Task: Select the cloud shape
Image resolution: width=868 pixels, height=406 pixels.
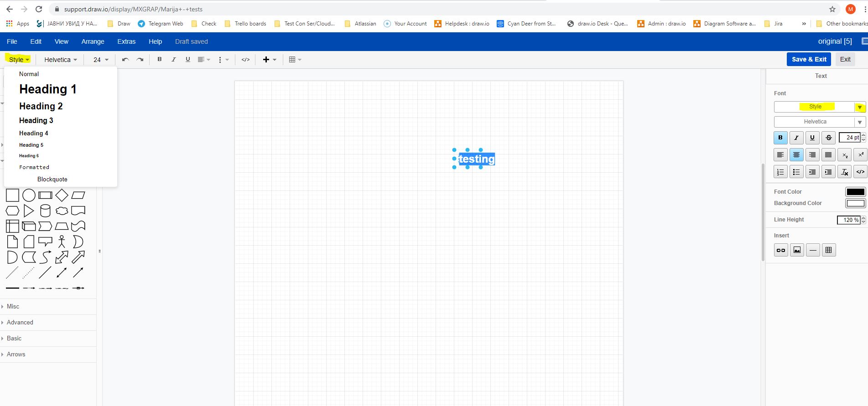Action: 62,211
